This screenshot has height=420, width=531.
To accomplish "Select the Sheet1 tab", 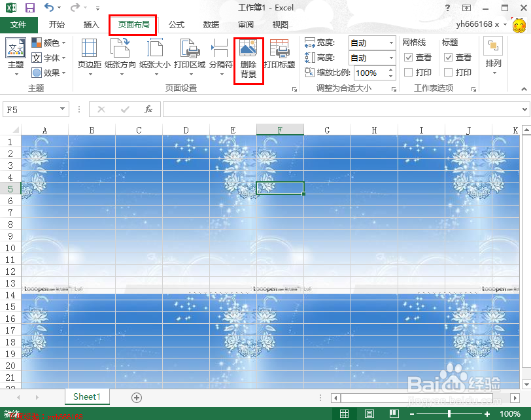I will coord(86,397).
